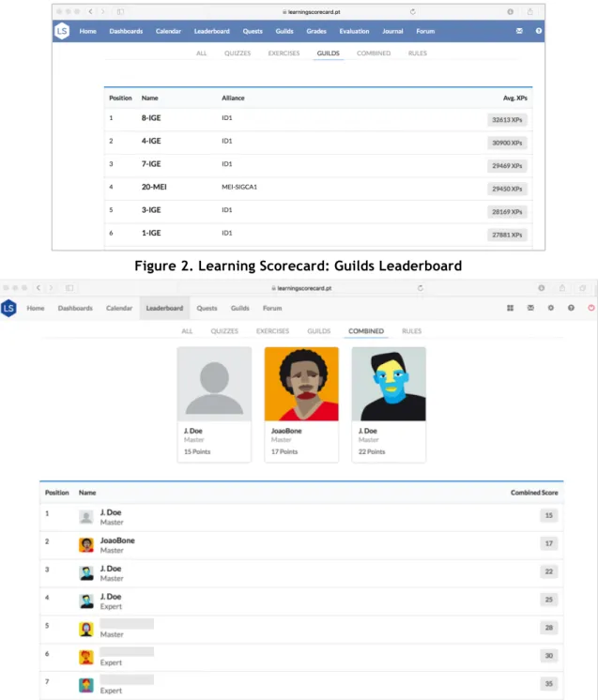Open the J. Doe podium card with 15 Points
Image resolution: width=598 pixels, height=700 pixels.
click(x=214, y=404)
